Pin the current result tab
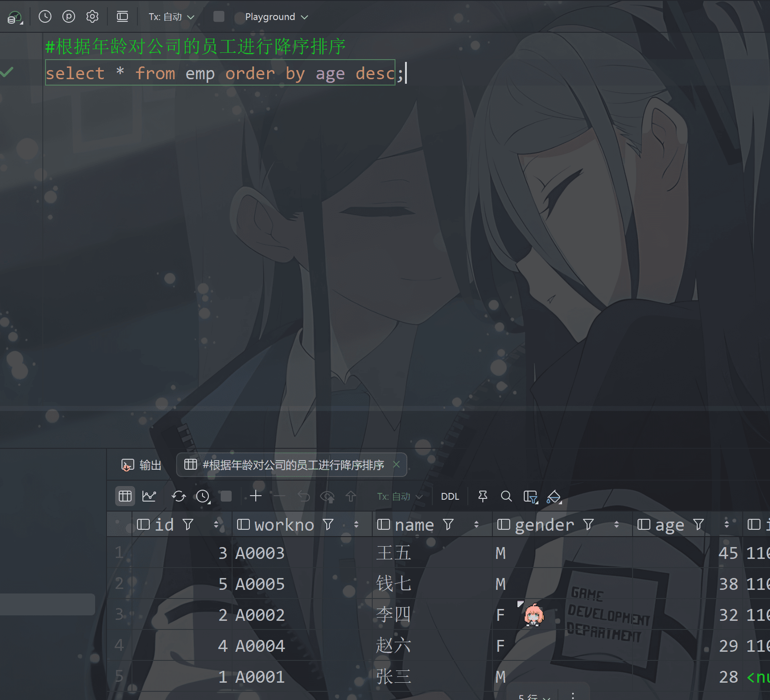 point(483,496)
